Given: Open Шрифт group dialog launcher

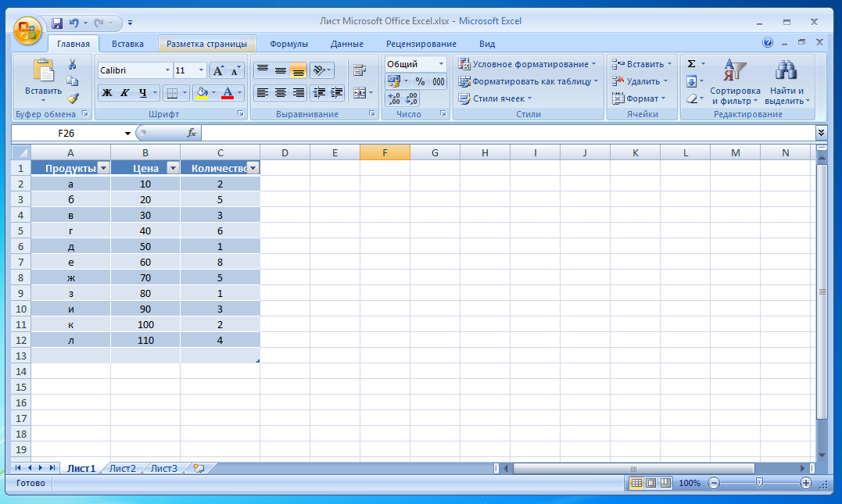Looking at the screenshot, I should [240, 114].
